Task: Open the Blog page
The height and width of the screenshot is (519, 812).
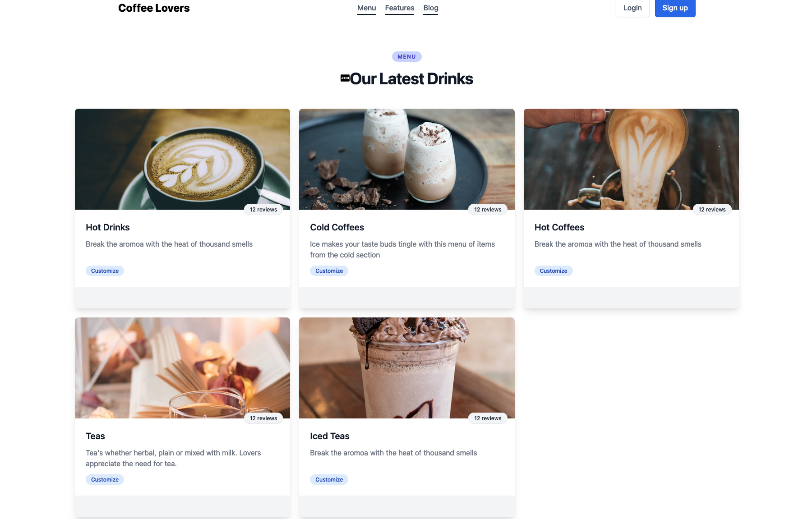Action: [430, 8]
